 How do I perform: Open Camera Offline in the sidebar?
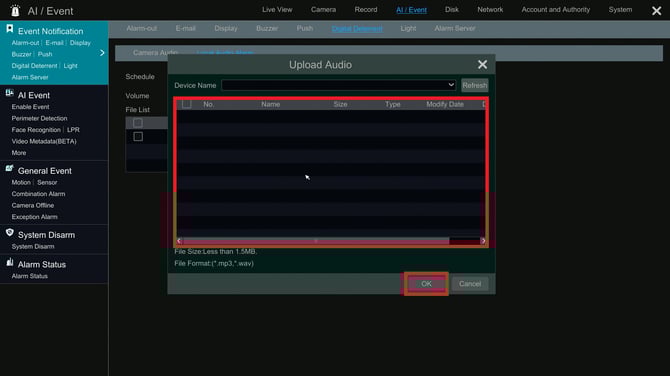point(33,206)
